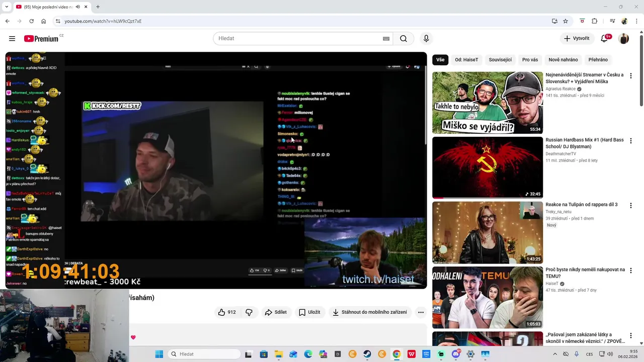This screenshot has height=362, width=644.
Task: Close the YouTube browser tab
Action: pos(87,7)
